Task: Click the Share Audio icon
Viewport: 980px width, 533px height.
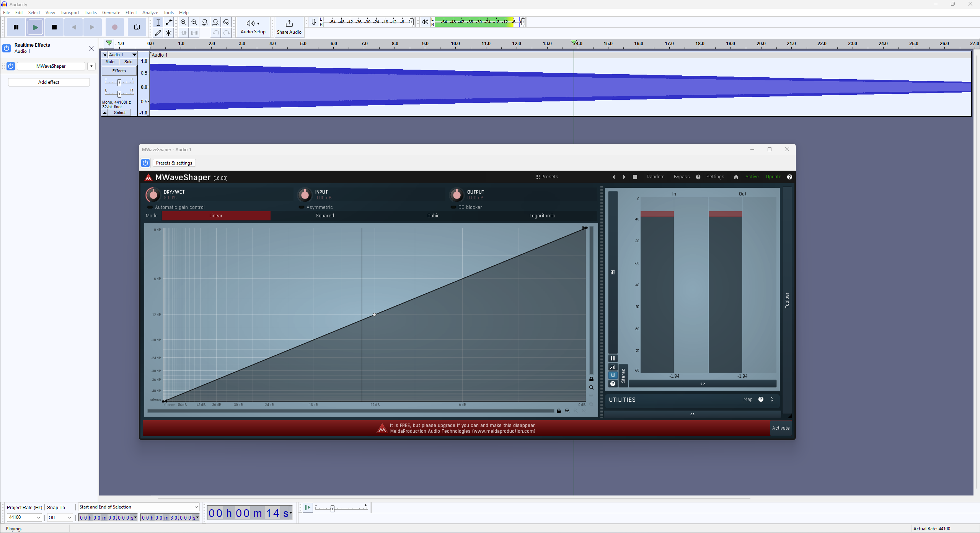Action: coord(289,23)
